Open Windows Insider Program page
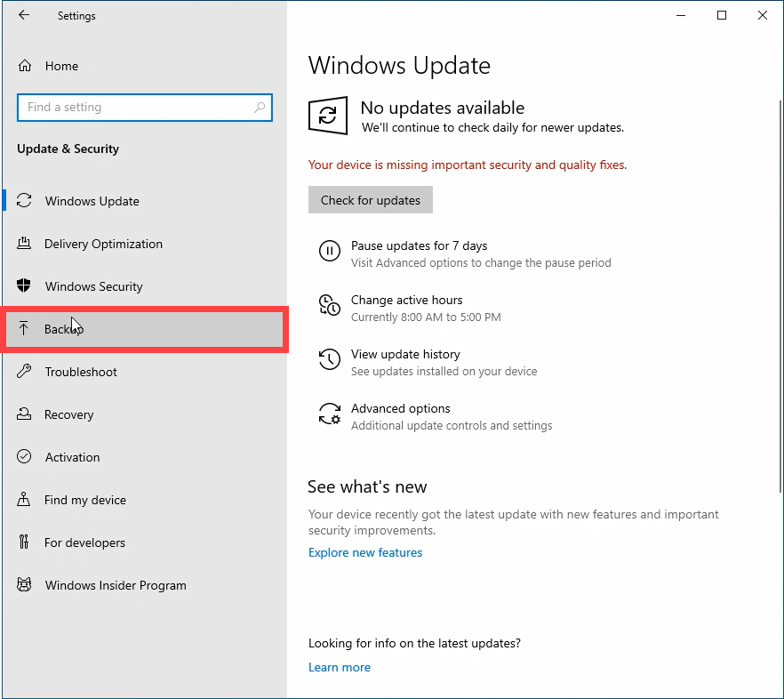Viewport: 784px width, 699px height. (145, 585)
